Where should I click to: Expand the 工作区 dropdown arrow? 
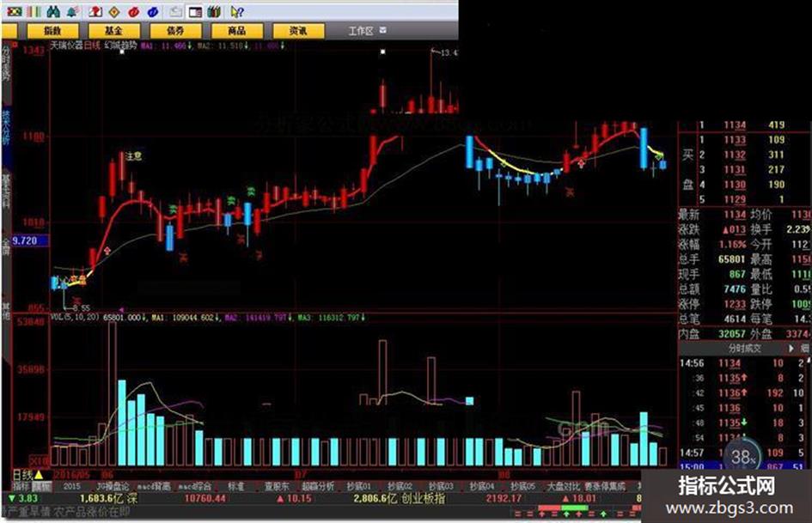382,31
